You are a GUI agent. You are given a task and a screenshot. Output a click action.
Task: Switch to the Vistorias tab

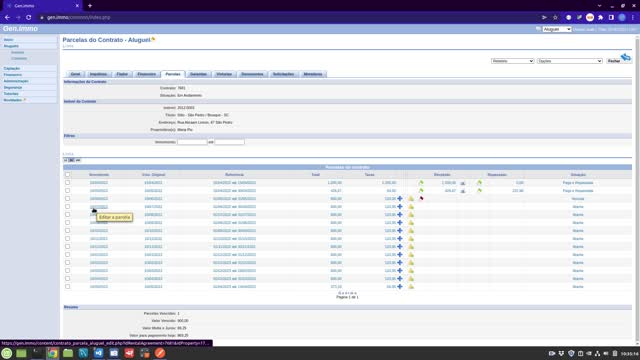224,74
